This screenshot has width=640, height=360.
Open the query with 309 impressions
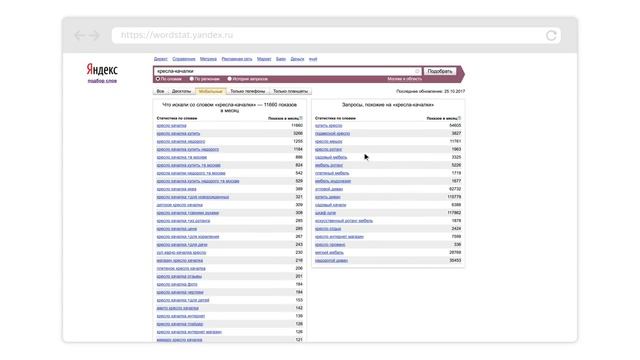coord(180,205)
